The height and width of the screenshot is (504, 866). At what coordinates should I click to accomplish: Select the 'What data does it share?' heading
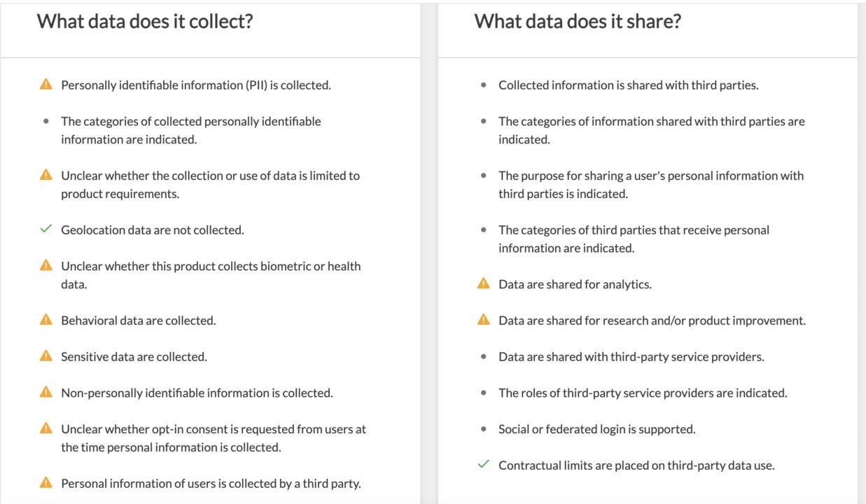[x=578, y=22]
